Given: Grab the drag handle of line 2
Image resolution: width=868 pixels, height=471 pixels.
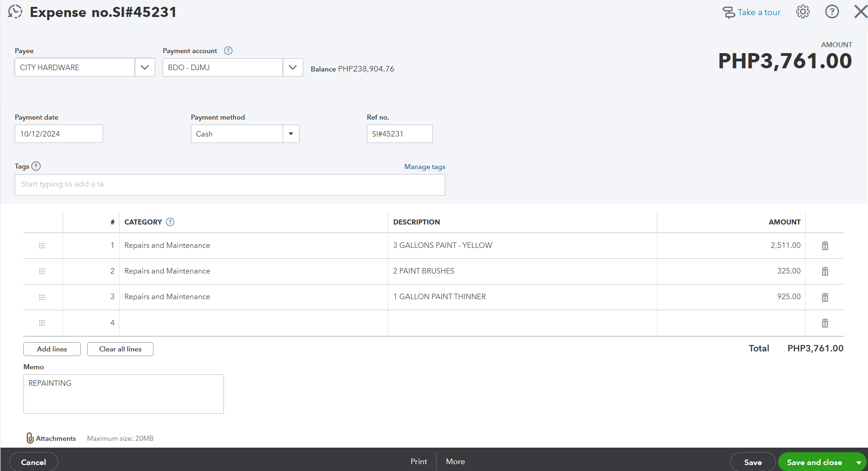Looking at the screenshot, I should click(42, 271).
